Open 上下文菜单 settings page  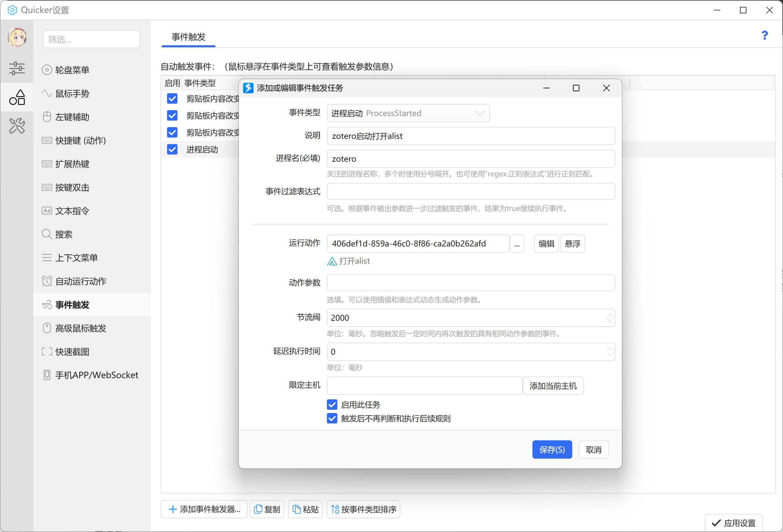(92, 258)
